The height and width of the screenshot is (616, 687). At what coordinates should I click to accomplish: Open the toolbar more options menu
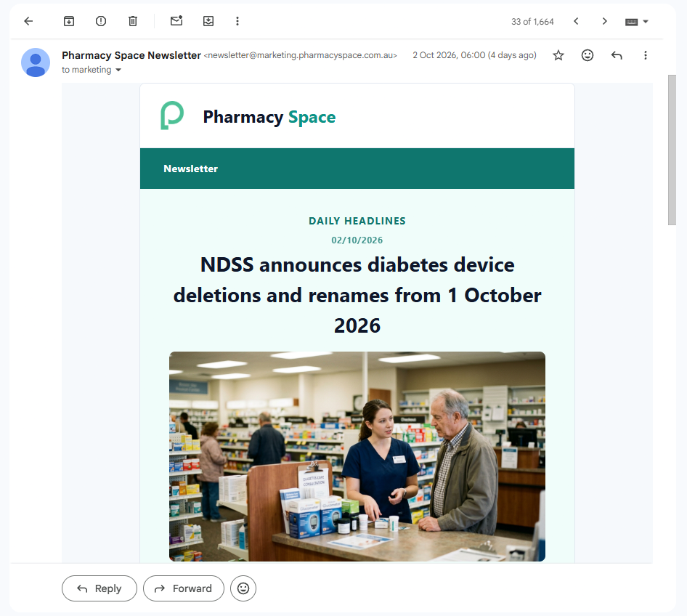click(x=237, y=21)
